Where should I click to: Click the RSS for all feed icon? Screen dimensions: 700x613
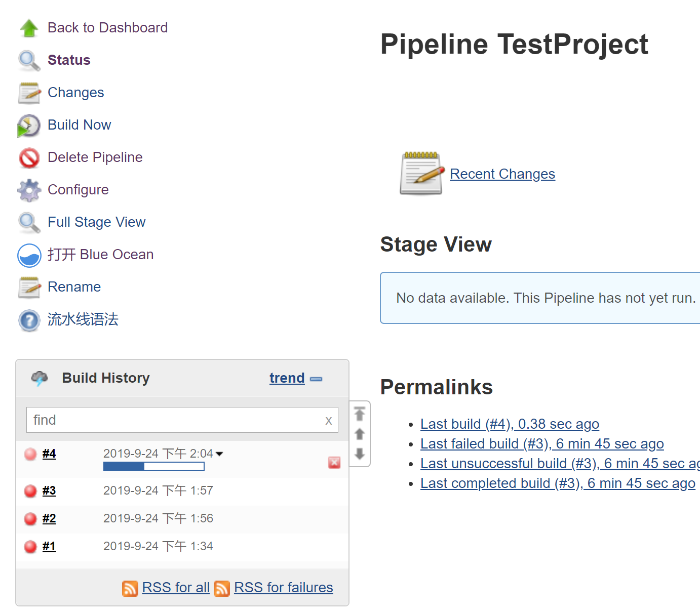tap(130, 588)
